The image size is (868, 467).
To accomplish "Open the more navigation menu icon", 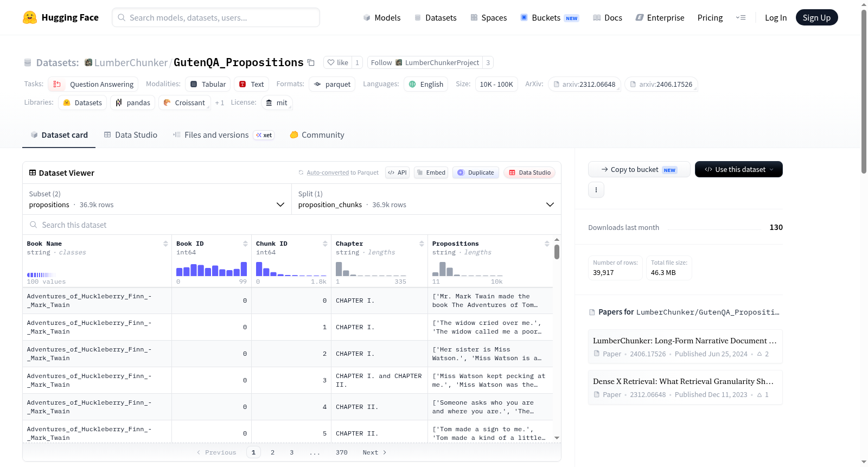I will point(741,18).
